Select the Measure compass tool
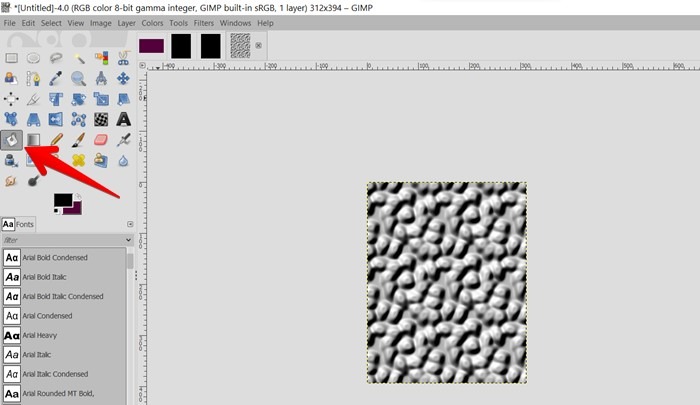This screenshot has width=700, height=405. tap(101, 79)
